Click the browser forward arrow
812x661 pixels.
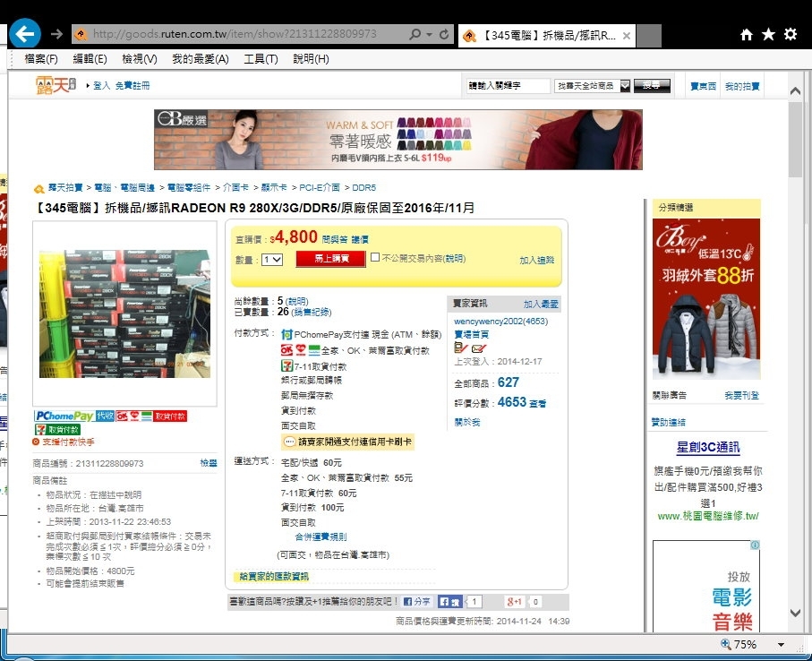click(x=56, y=34)
